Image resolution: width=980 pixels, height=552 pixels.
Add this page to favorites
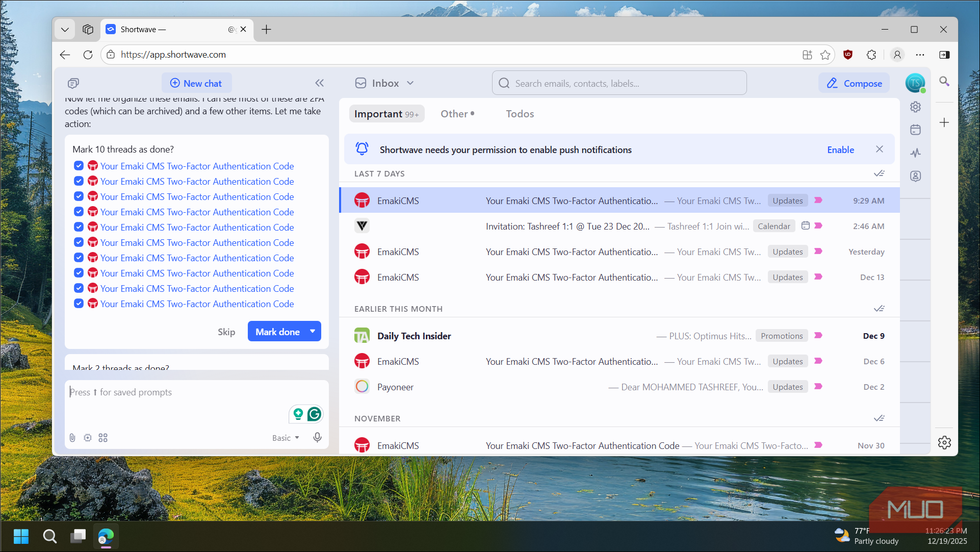pos(826,55)
